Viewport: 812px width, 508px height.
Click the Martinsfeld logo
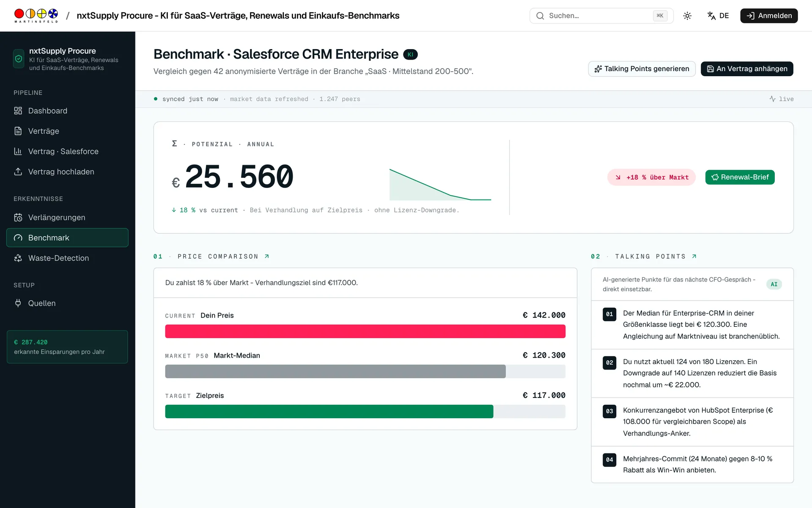36,16
